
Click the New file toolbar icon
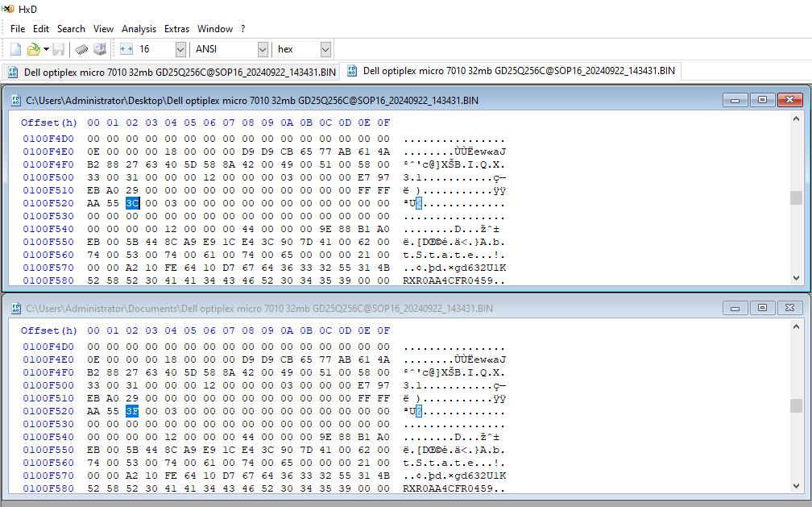(15, 49)
